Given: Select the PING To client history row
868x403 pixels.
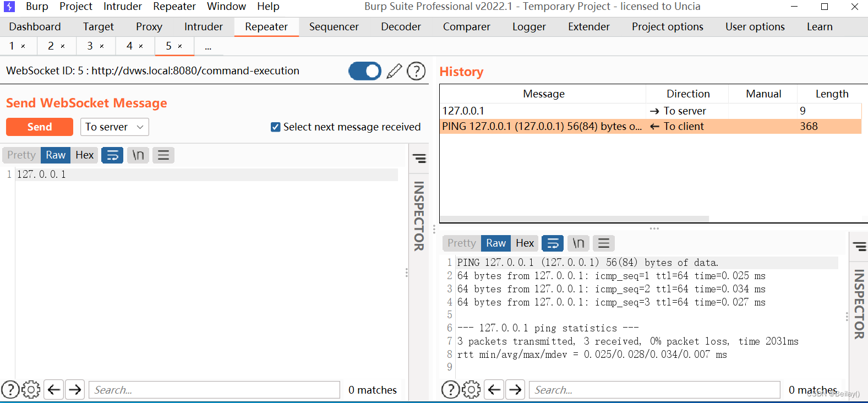Looking at the screenshot, I should [651, 127].
